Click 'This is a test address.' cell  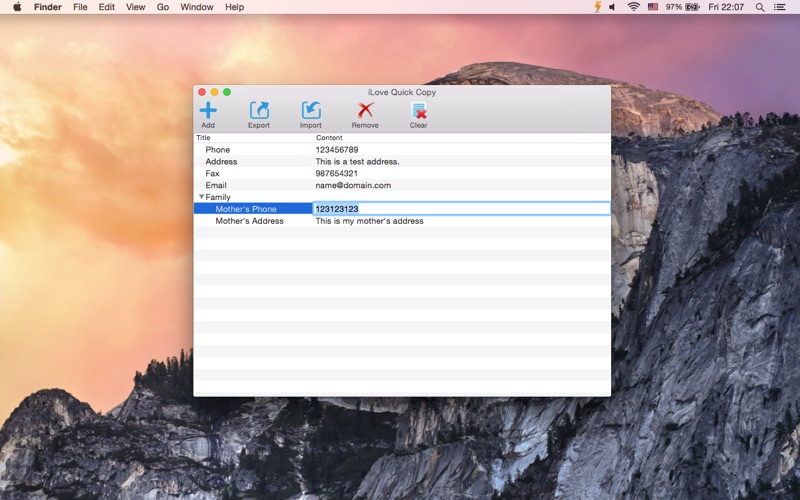[358, 161]
